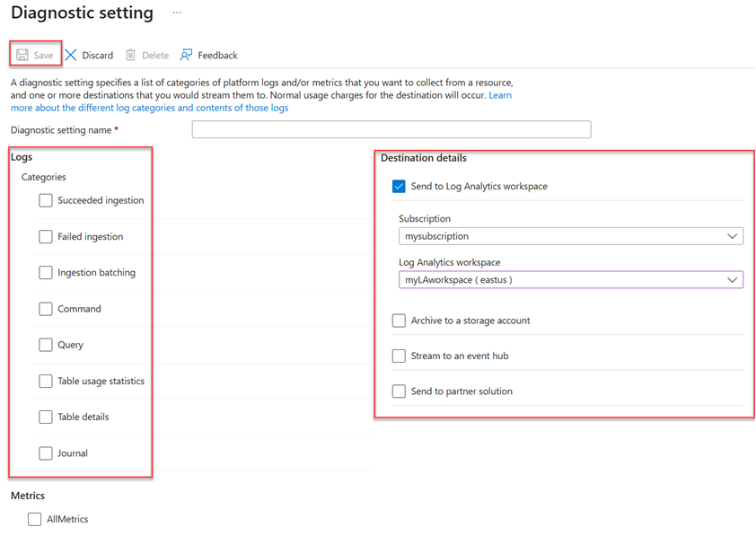Enable the Journal log category
This screenshot has height=536, width=756.
pos(45,453)
